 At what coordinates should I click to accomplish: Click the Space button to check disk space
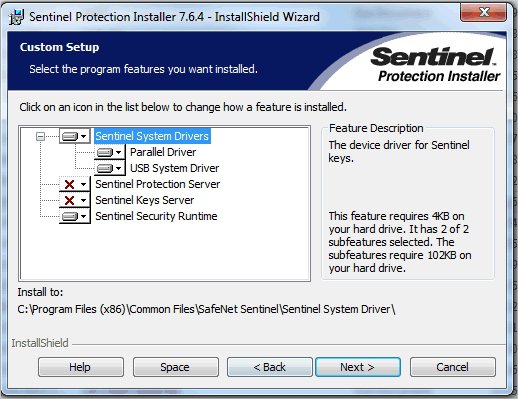pos(176,367)
